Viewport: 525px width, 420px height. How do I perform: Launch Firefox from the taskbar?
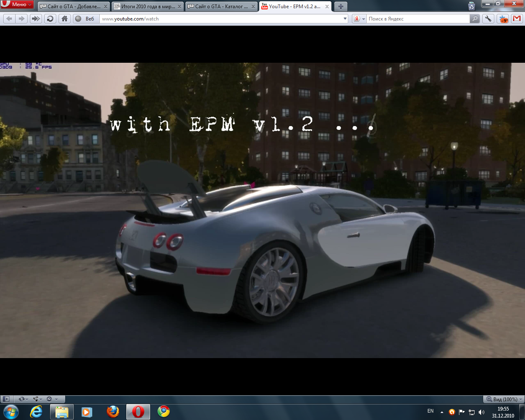pos(113,411)
